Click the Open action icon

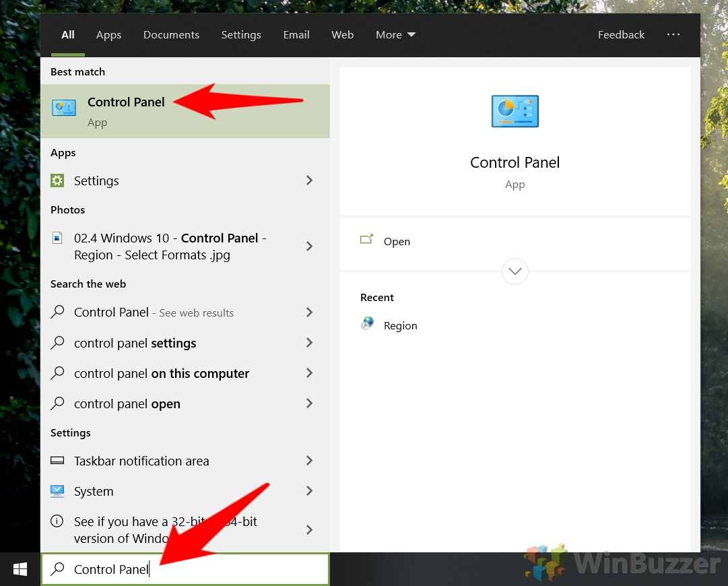tap(366, 240)
